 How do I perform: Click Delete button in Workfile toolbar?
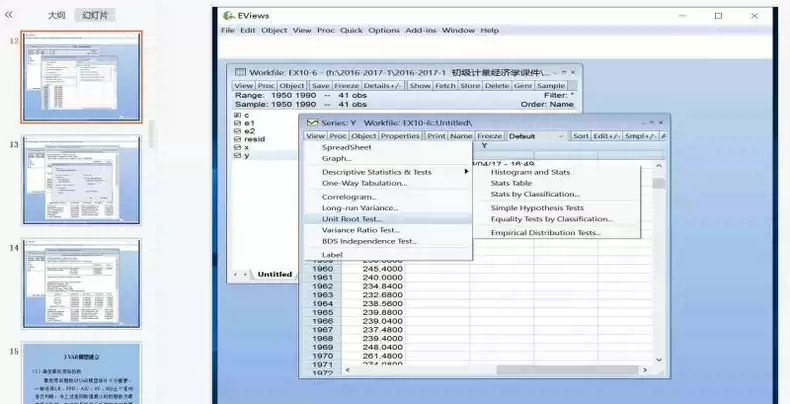[497, 86]
